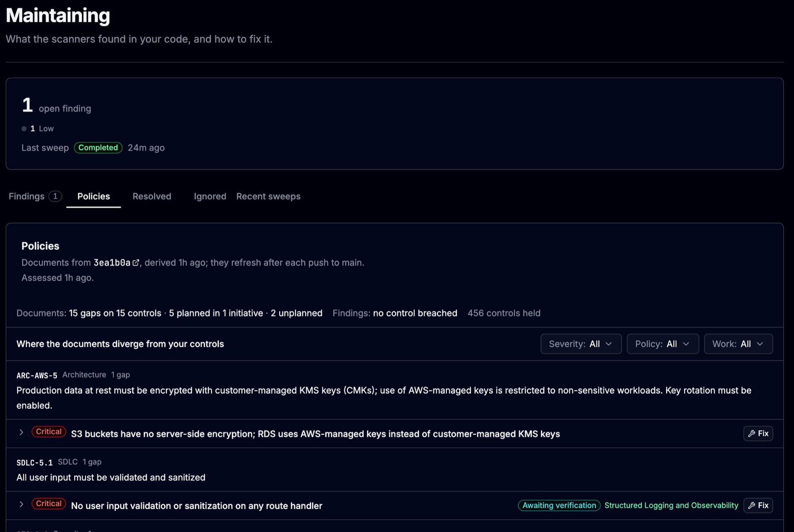Open commit 3ea1b0a link

(x=112, y=263)
